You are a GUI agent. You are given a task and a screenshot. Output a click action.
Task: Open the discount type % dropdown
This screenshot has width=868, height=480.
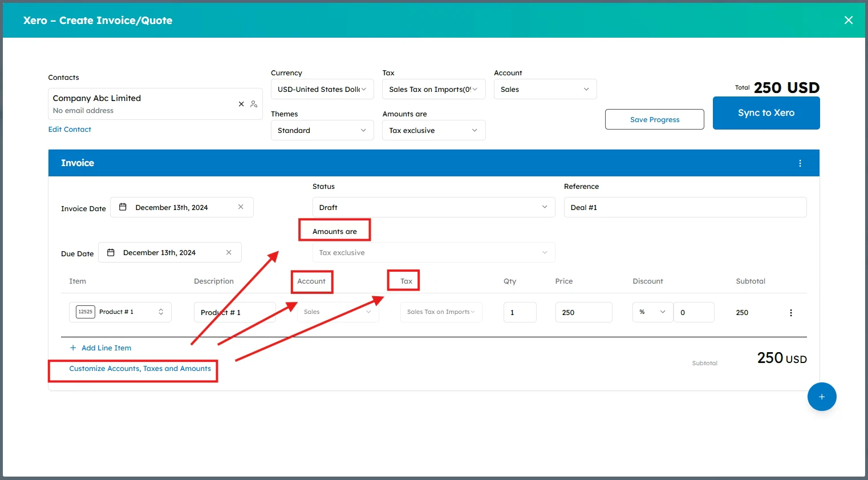click(652, 312)
